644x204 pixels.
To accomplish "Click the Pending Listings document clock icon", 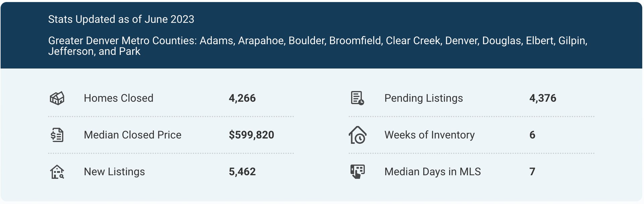I will tap(357, 98).
